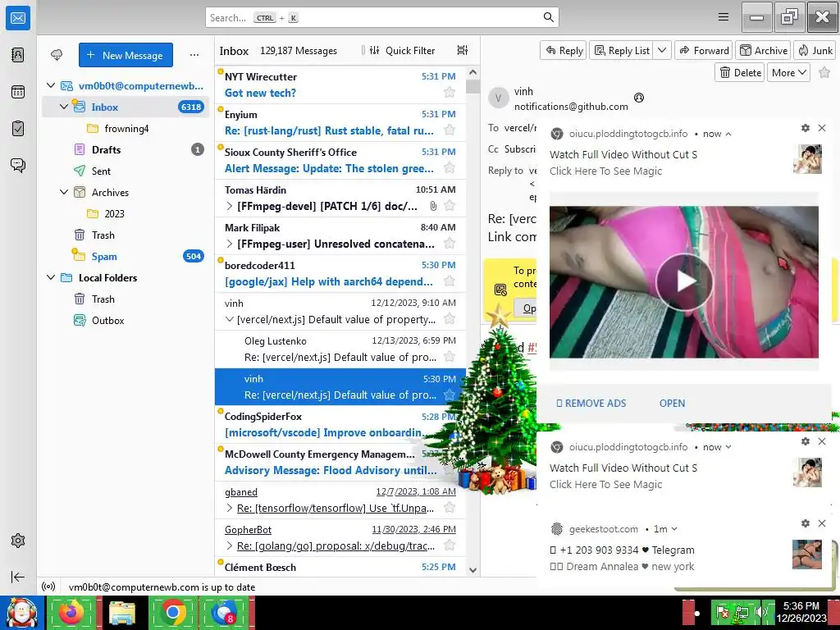Open the 2023 archive folder
This screenshot has height=630, width=840.
pyautogui.click(x=126, y=213)
